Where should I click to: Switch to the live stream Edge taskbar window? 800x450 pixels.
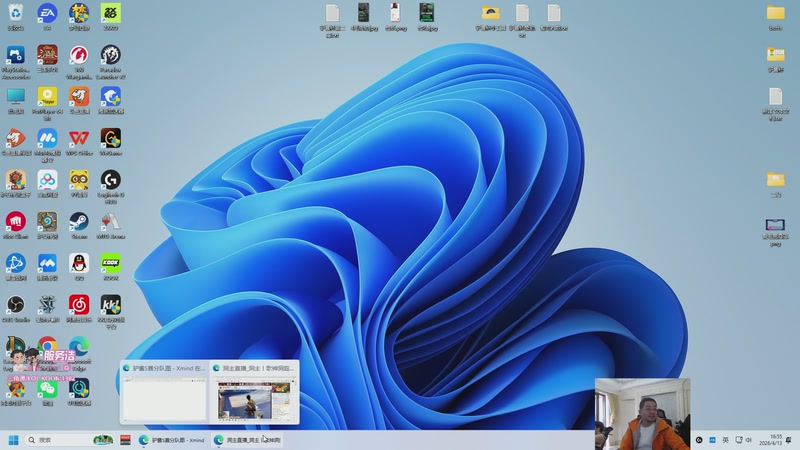(x=248, y=440)
